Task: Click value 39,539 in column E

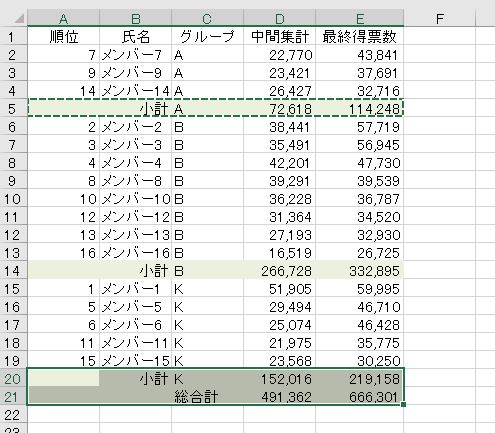Action: [359, 181]
